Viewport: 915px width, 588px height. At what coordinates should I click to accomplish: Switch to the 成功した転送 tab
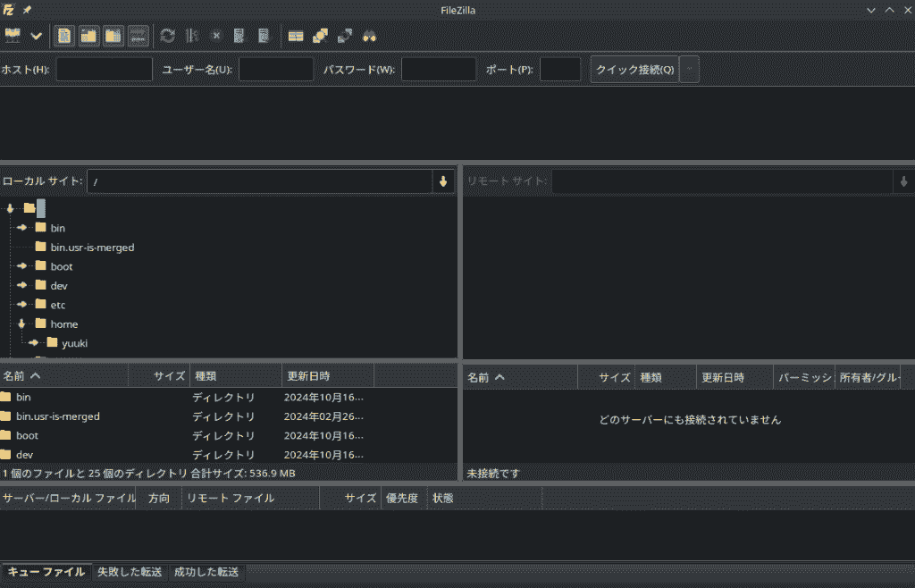[x=206, y=572]
